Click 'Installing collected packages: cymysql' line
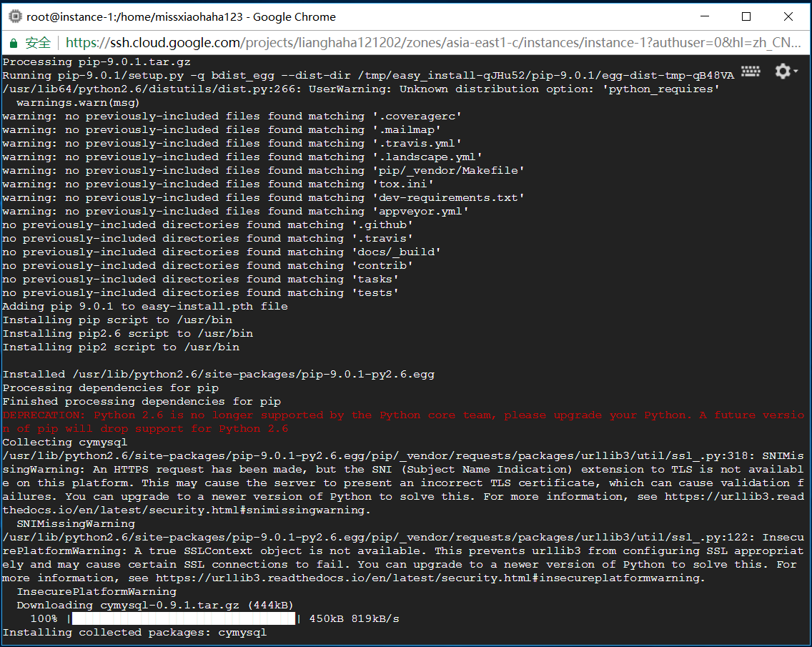Viewport: 812px width, 647px height. tap(134, 633)
